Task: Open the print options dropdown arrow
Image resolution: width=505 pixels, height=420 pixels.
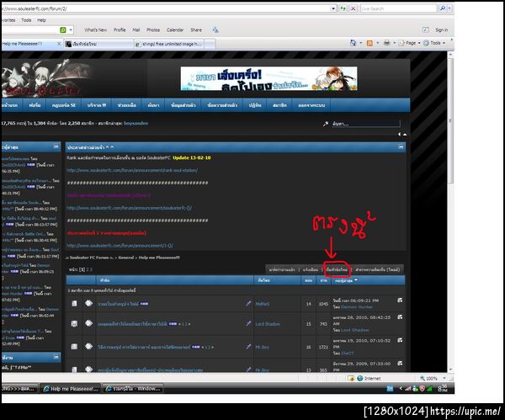Action: [394, 43]
